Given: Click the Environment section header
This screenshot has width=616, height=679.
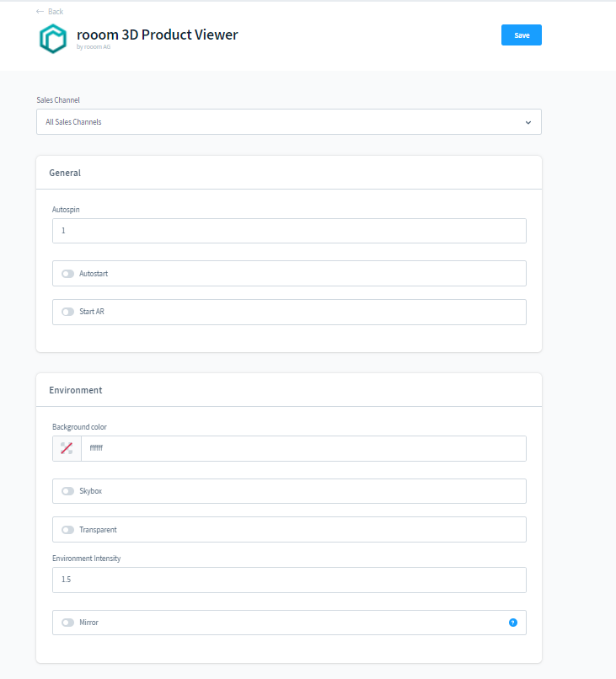Looking at the screenshot, I should [x=76, y=390].
